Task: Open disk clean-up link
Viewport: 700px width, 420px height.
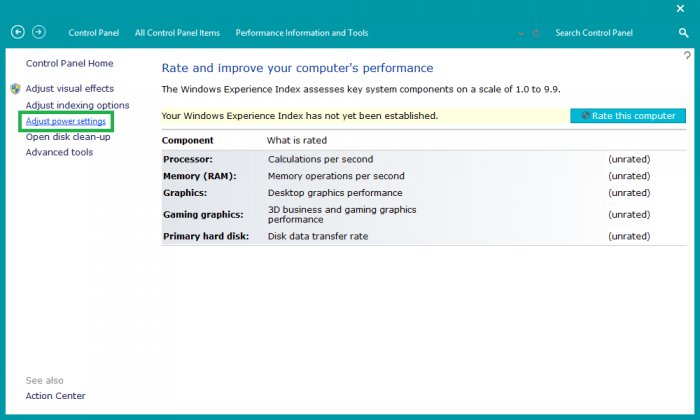Action: tap(68, 137)
